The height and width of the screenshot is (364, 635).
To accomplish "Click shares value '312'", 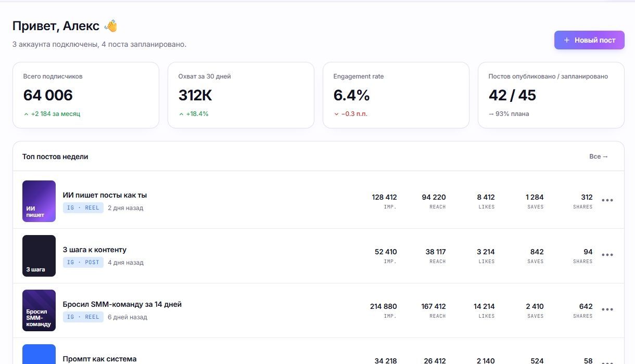I will [x=587, y=197].
